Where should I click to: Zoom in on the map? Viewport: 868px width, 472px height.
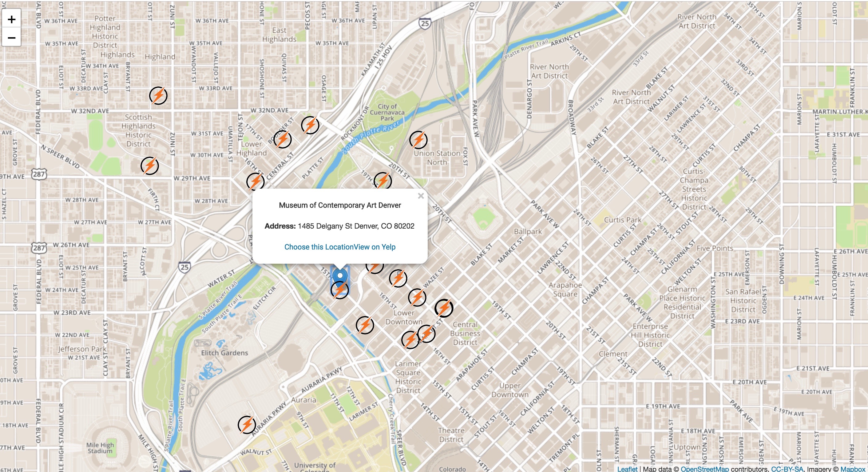tap(11, 19)
